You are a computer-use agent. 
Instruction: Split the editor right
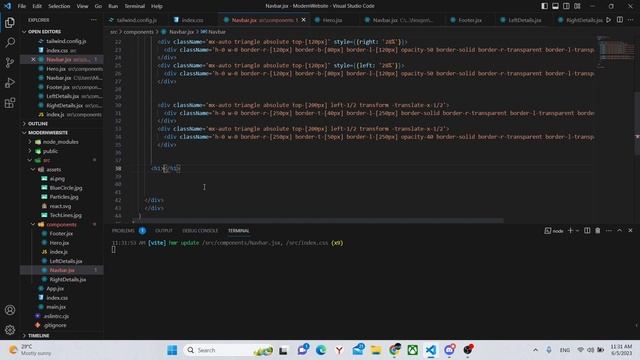pyautogui.click(x=620, y=20)
